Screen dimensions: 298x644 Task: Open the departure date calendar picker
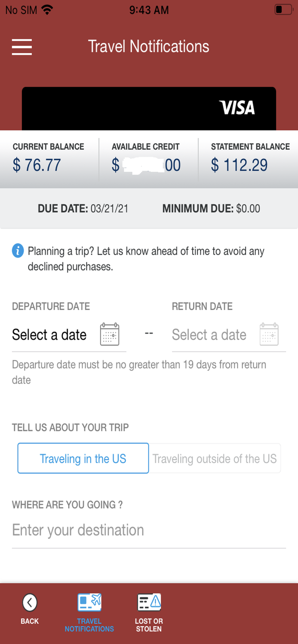coord(110,334)
